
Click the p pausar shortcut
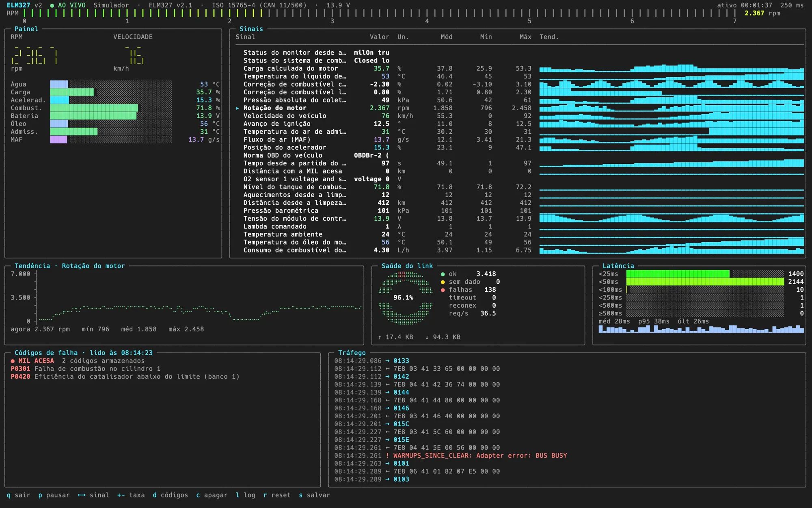pyautogui.click(x=54, y=495)
